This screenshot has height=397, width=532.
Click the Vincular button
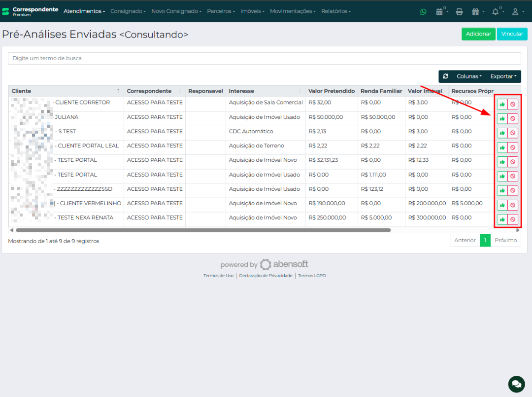coord(512,34)
